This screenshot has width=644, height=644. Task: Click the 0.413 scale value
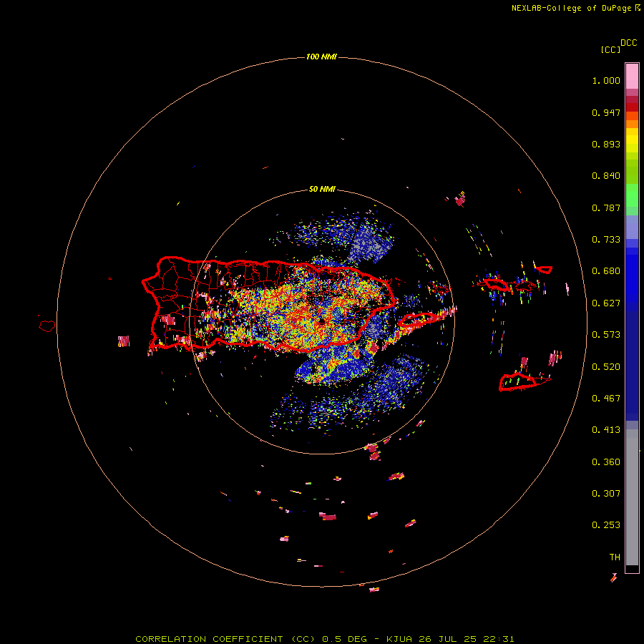click(x=606, y=430)
